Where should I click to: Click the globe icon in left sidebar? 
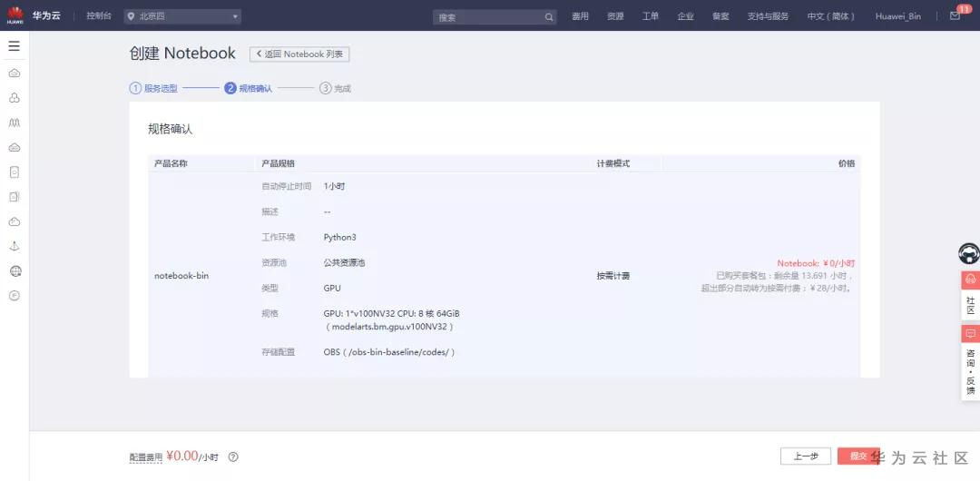tap(15, 270)
